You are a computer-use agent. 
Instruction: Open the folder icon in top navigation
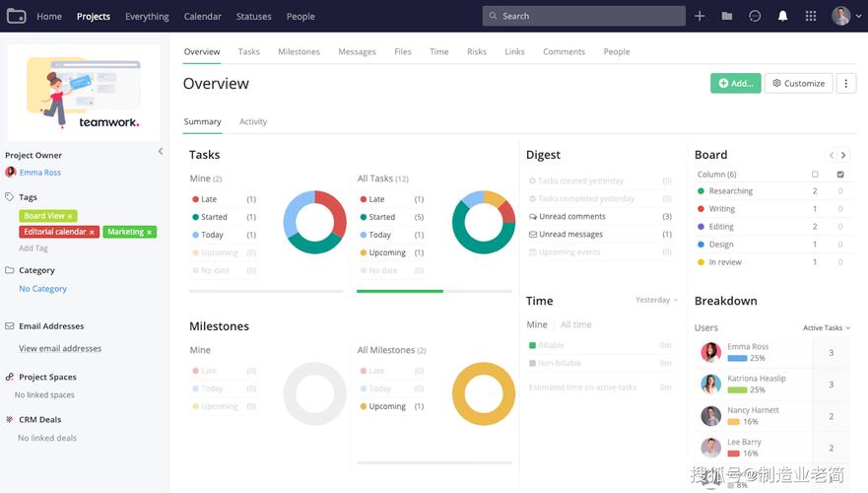click(x=727, y=16)
